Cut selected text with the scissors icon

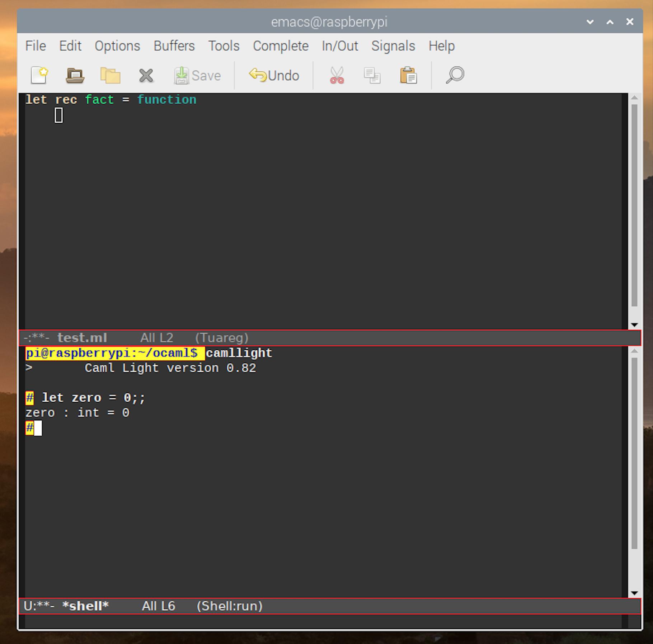click(x=336, y=75)
